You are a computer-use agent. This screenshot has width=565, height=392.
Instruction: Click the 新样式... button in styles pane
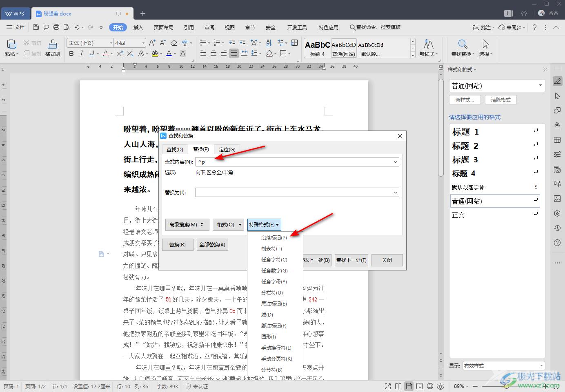pyautogui.click(x=465, y=100)
